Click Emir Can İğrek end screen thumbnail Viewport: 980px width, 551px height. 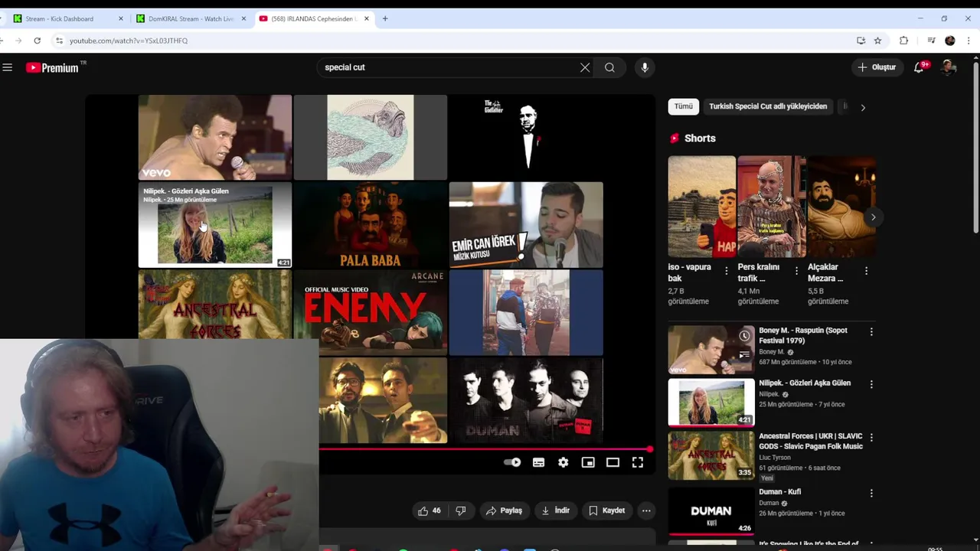coord(526,225)
